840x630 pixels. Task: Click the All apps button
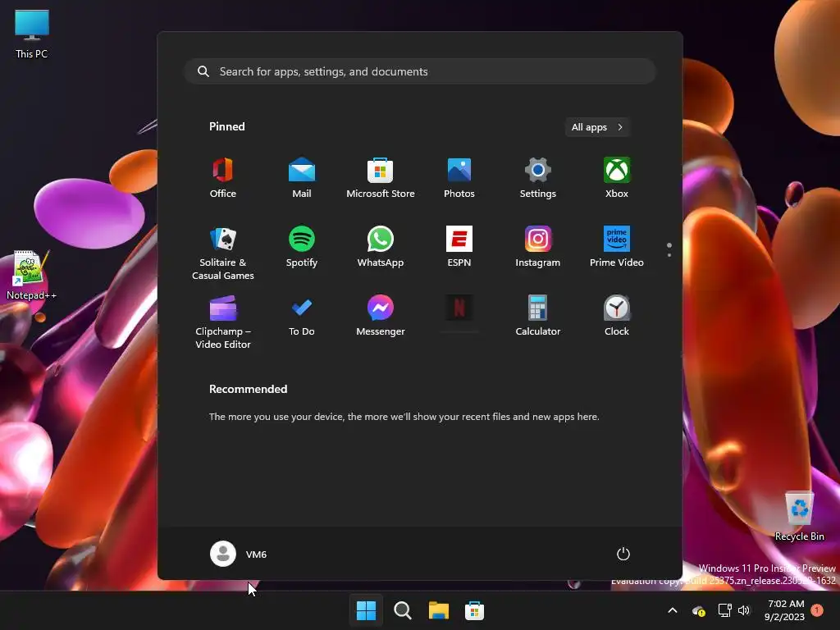[x=597, y=127]
